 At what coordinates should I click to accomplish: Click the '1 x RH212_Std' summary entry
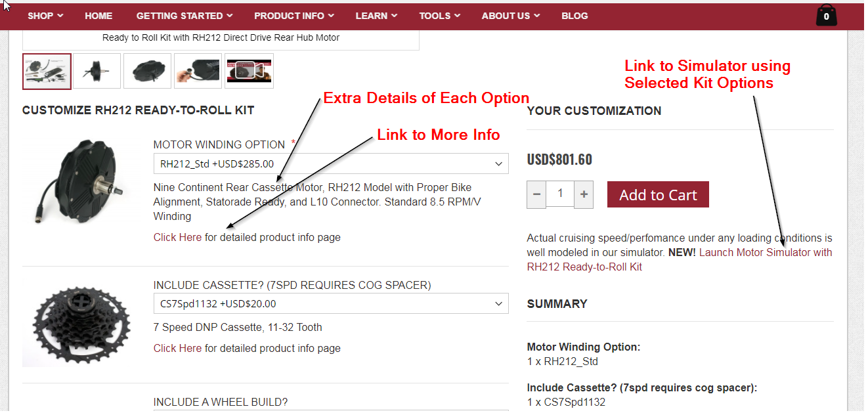[563, 361]
